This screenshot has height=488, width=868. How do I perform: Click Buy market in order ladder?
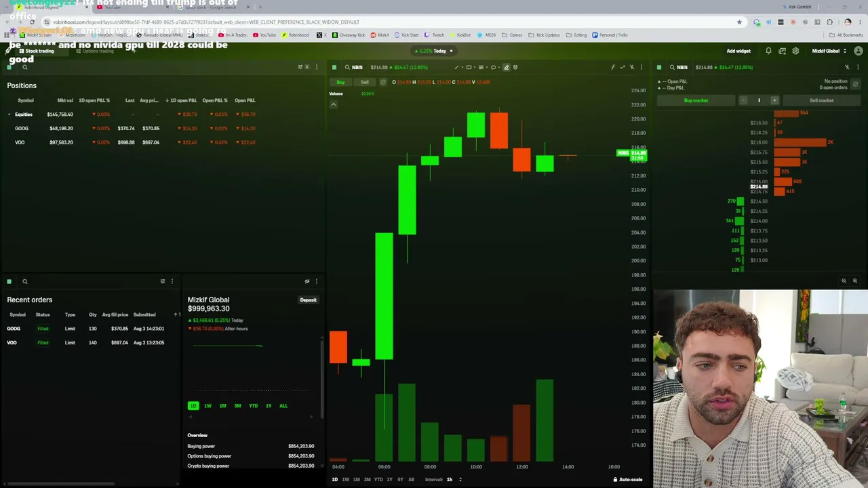tap(696, 100)
